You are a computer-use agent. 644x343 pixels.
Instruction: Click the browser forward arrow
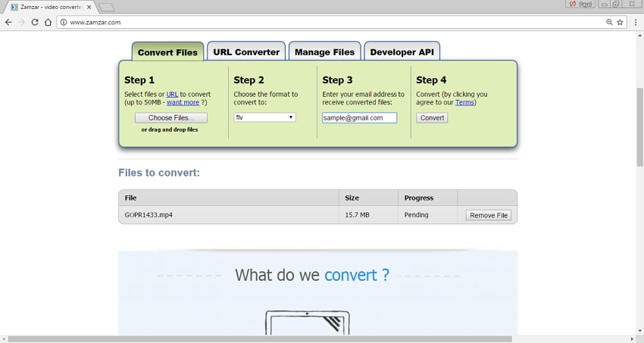(x=22, y=22)
